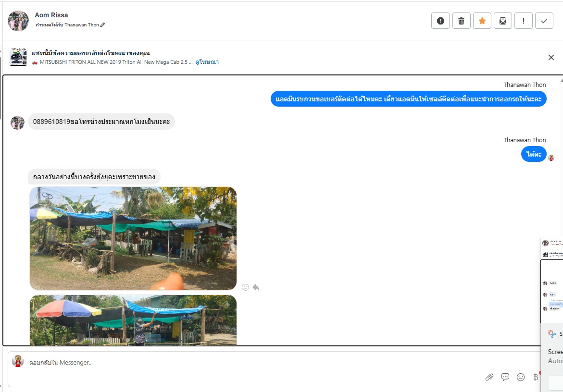Click the ได้คะ reply bubble
The image size is (563, 392).
(534, 154)
